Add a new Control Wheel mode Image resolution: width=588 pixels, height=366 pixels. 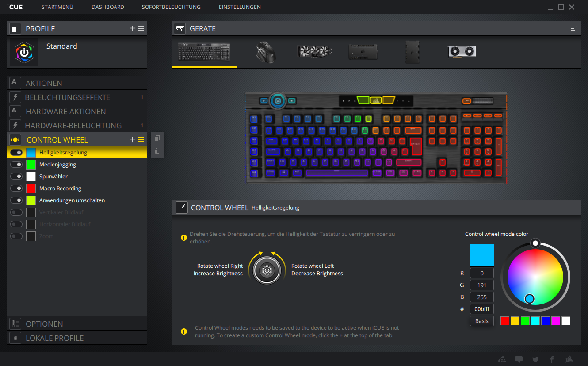[132, 139]
